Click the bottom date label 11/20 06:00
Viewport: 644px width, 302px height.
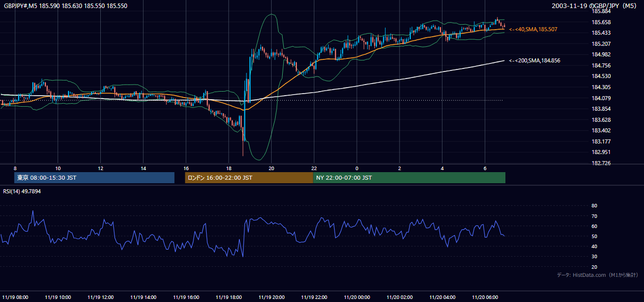tap(485, 297)
